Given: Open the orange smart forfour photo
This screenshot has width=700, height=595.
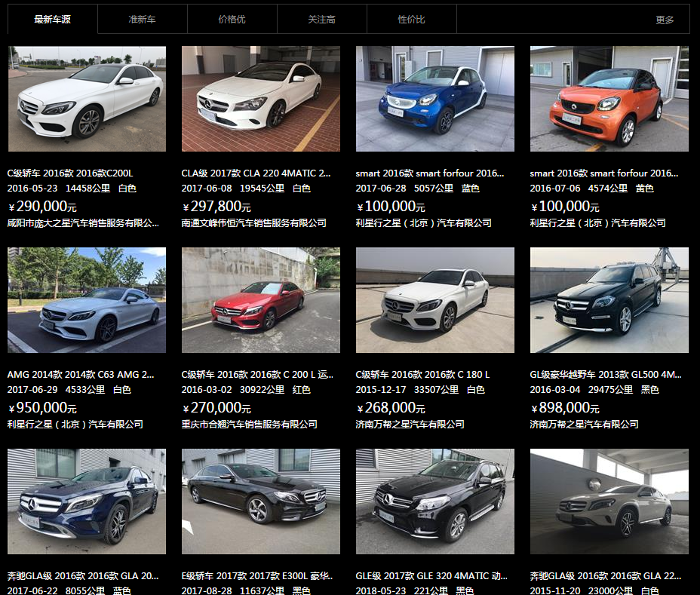Looking at the screenshot, I should click(x=609, y=99).
